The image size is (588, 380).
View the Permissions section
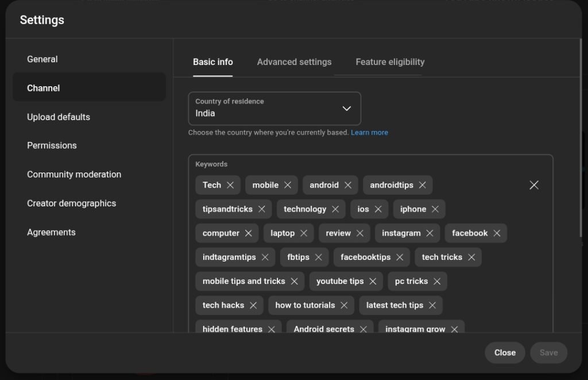[x=52, y=145]
